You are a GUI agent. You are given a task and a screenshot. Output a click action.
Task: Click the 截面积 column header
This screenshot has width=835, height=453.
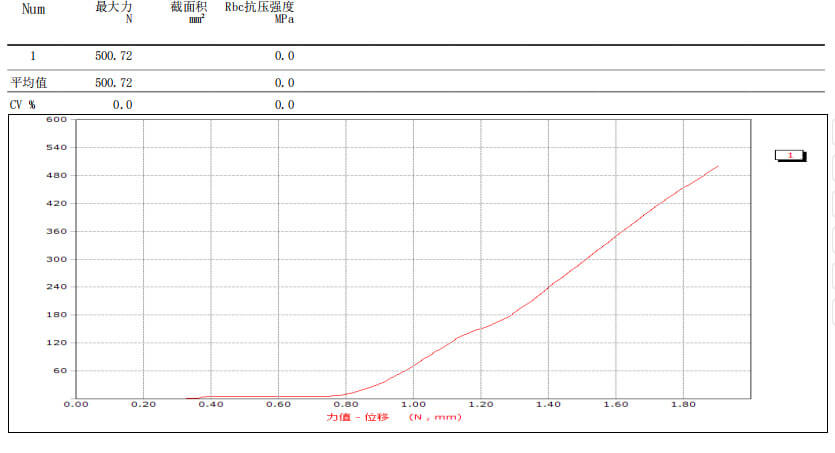tap(189, 7)
